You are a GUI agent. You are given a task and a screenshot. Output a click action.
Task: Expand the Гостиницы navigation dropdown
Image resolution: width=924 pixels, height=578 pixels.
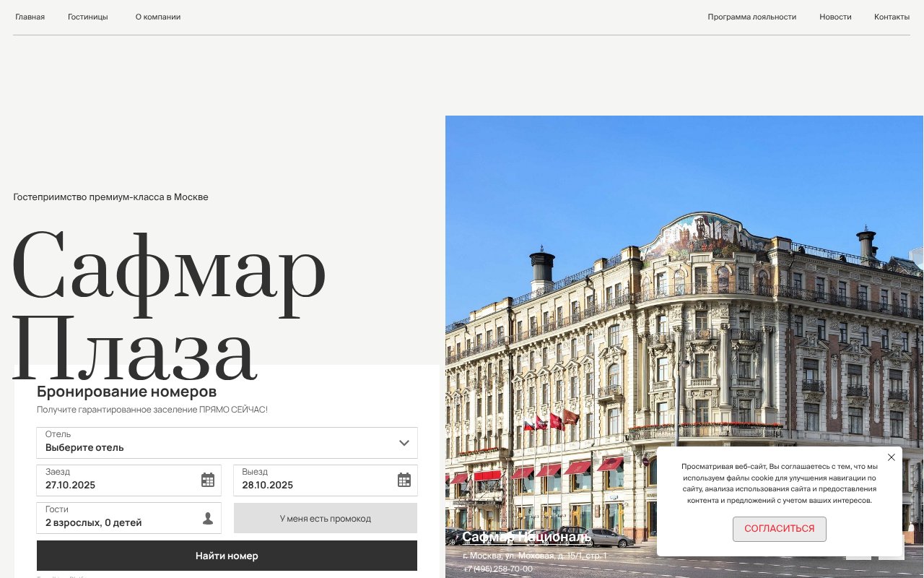pyautogui.click(x=87, y=17)
